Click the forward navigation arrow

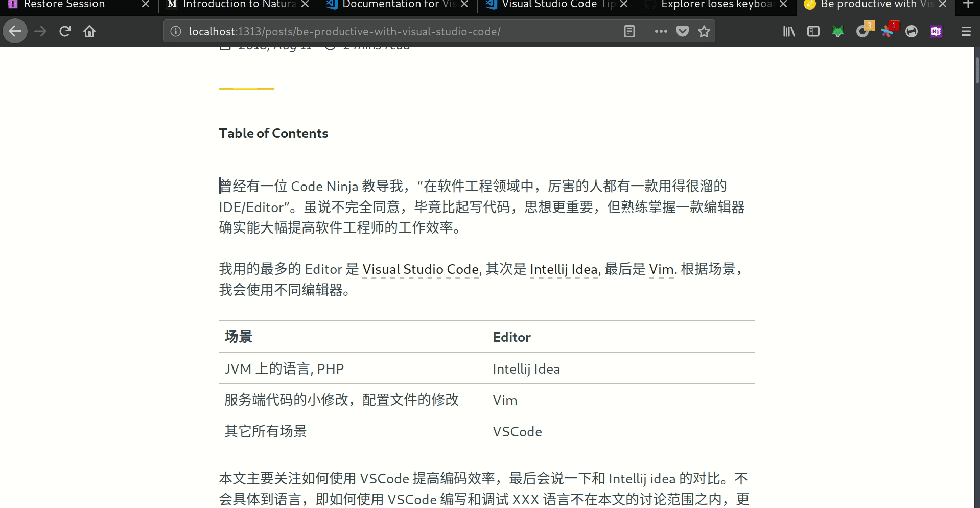coord(40,31)
